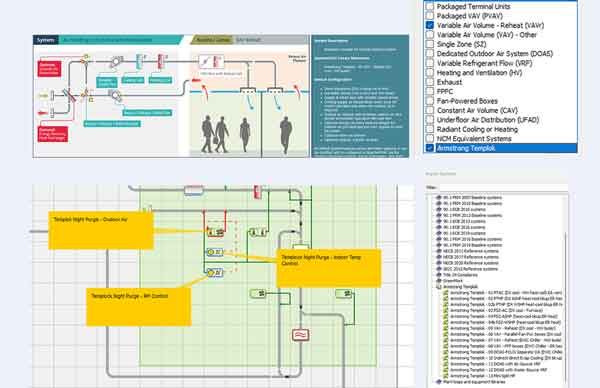600x388 pixels.
Task: Collapse the Armstrong Templok tree folder
Action: tap(439, 287)
